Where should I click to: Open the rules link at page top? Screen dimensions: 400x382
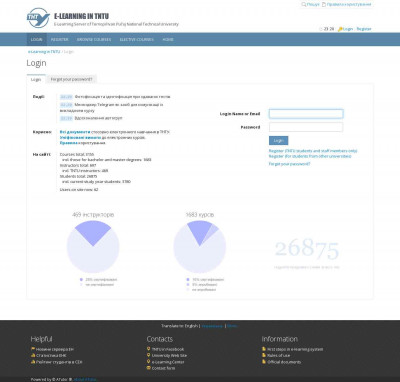pos(349,4)
